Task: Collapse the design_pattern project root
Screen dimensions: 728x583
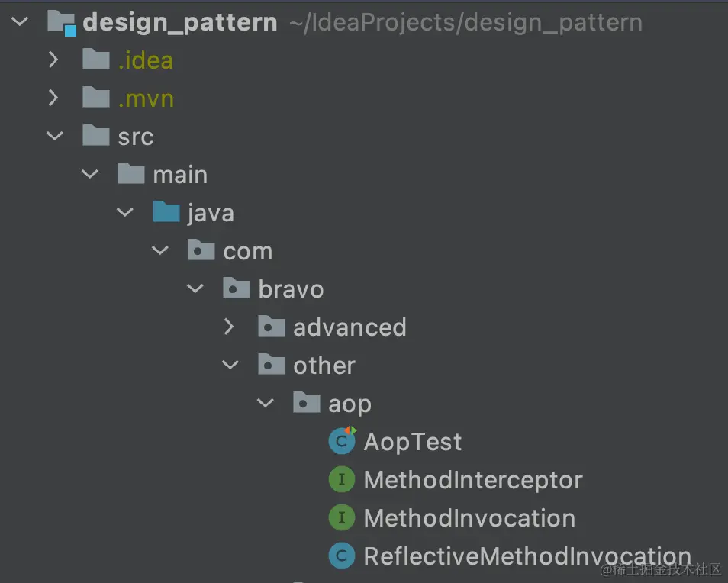Action: click(x=20, y=21)
